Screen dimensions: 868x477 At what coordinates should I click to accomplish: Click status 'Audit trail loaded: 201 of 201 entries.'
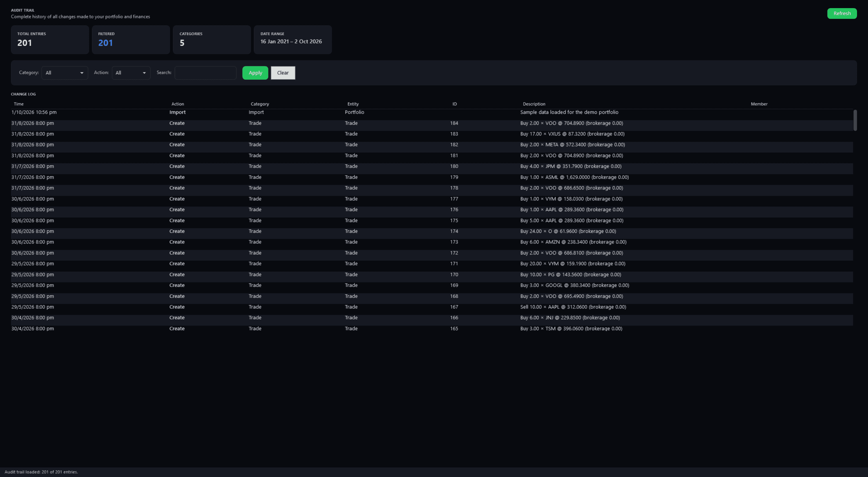pos(41,472)
